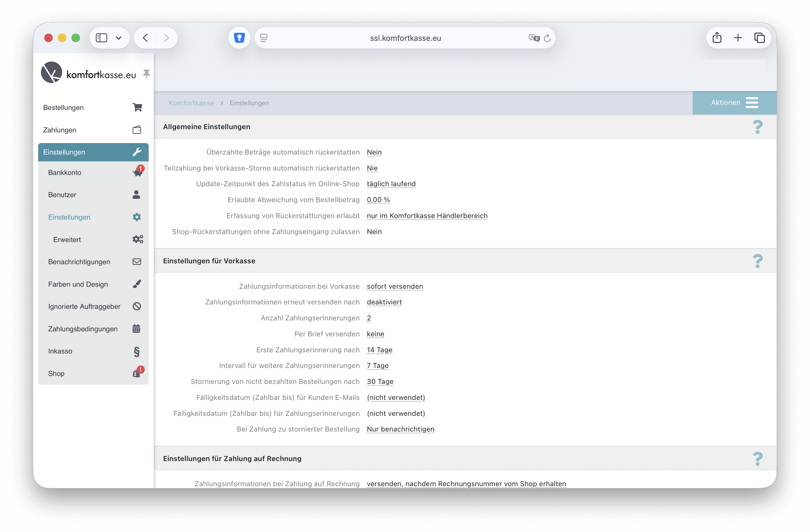810x532 pixels.
Task: Show the tab overview
Action: pos(759,38)
